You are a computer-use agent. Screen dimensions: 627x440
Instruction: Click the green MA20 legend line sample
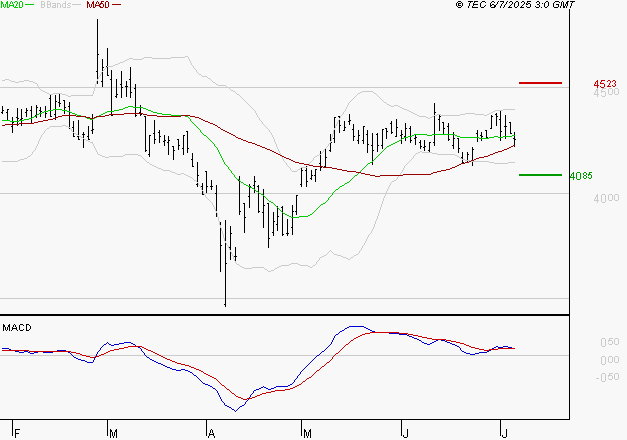tap(33, 5)
